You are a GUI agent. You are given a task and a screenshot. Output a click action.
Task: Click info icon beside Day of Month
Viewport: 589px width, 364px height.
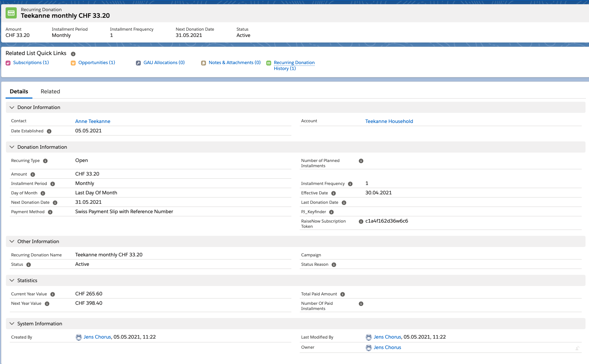click(43, 193)
